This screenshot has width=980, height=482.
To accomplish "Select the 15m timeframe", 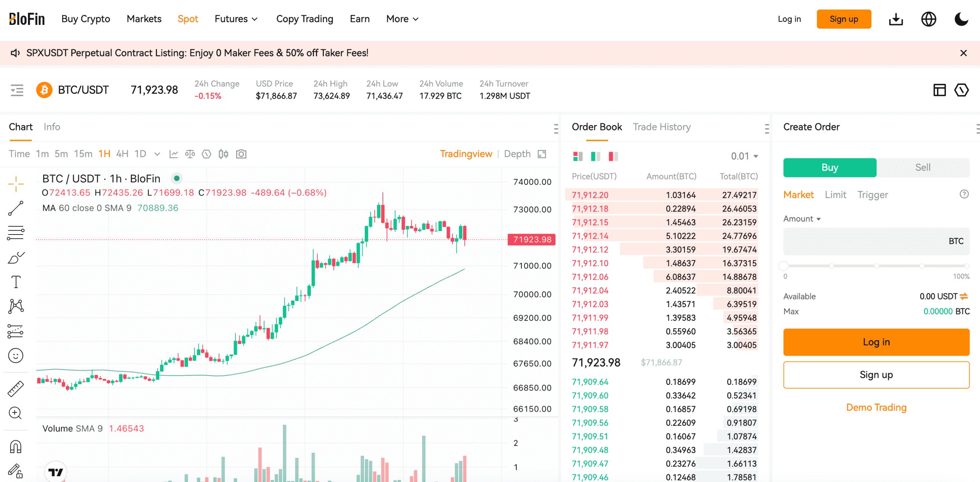I will (x=83, y=154).
